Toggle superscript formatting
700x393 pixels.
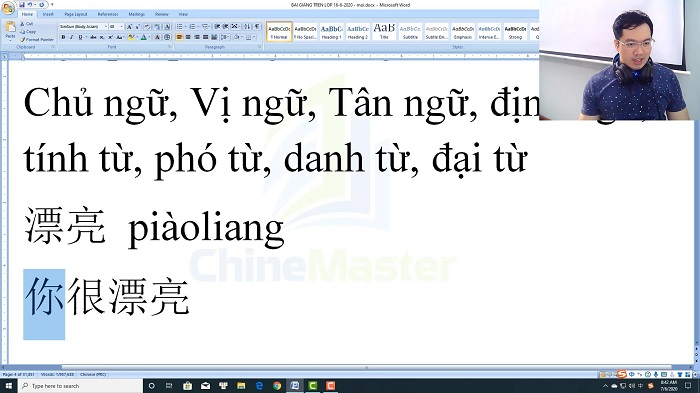[x=110, y=37]
